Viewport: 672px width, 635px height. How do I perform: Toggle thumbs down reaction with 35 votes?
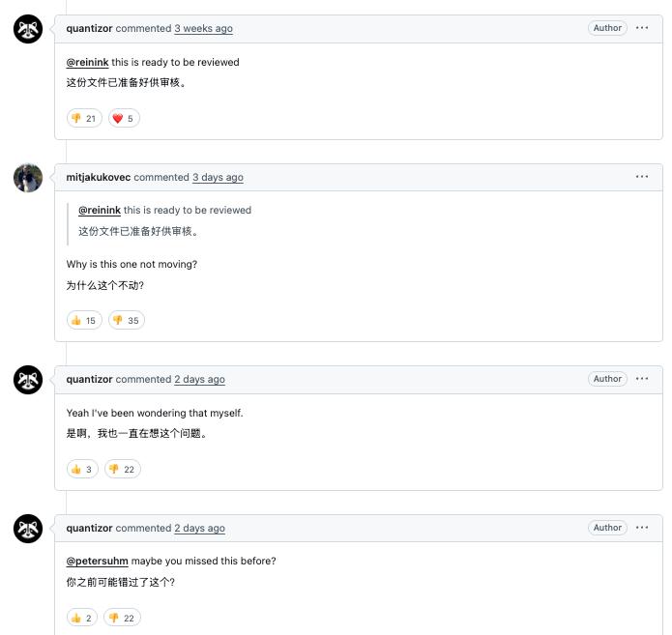(x=126, y=321)
